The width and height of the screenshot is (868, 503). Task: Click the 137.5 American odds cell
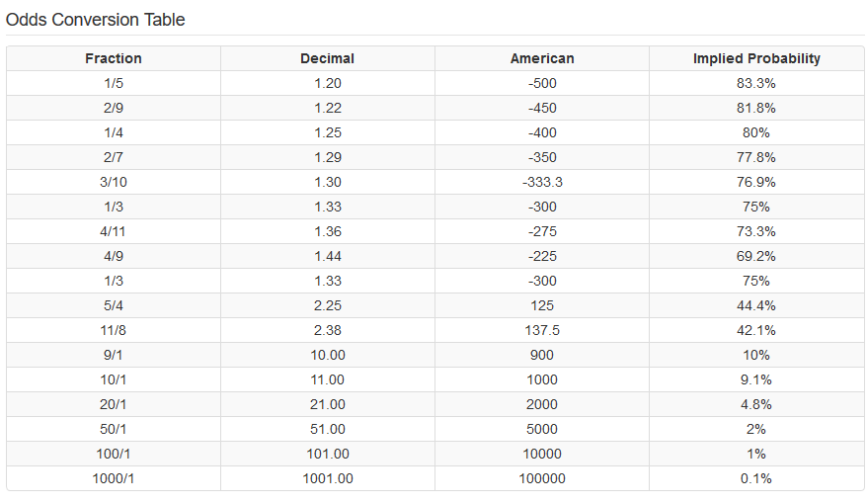click(x=542, y=330)
